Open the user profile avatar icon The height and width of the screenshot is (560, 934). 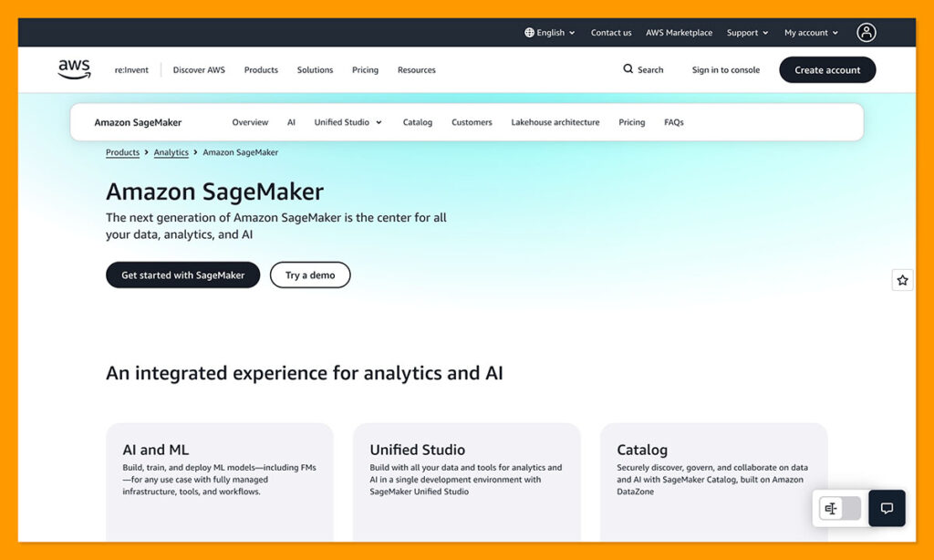point(867,32)
